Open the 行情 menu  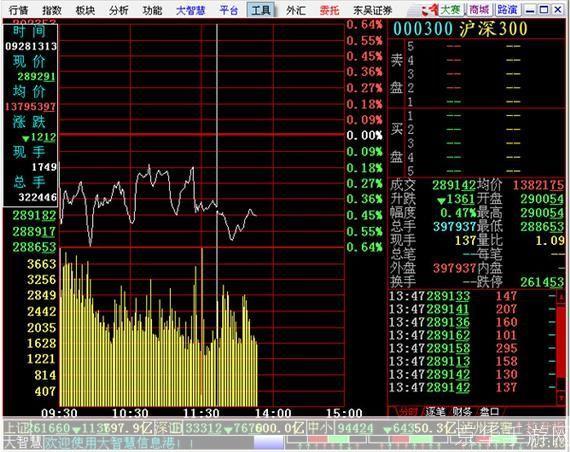coord(19,10)
